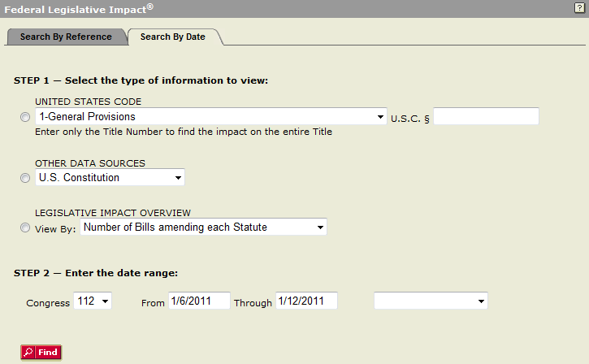This screenshot has height=364, width=589.
Task: Click the magnifier icon on Find button
Action: 28,353
